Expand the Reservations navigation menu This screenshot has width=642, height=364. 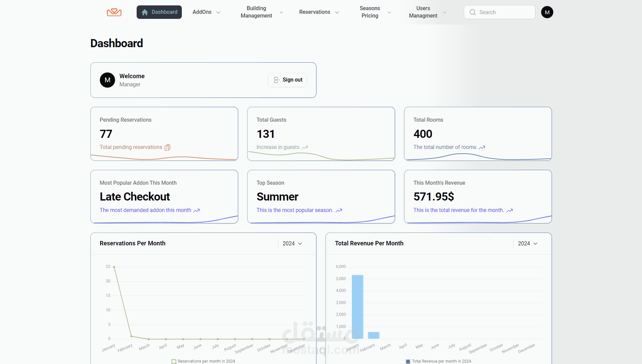click(x=319, y=12)
